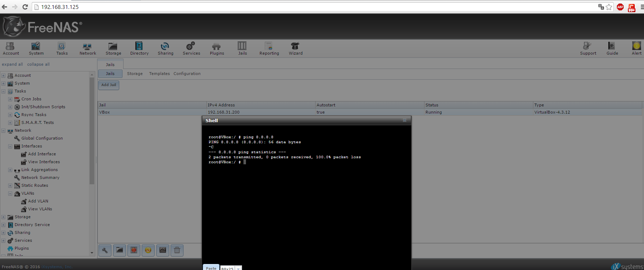Select Add VLAN in the tree
Viewport: 644px width, 270px height.
(38, 201)
